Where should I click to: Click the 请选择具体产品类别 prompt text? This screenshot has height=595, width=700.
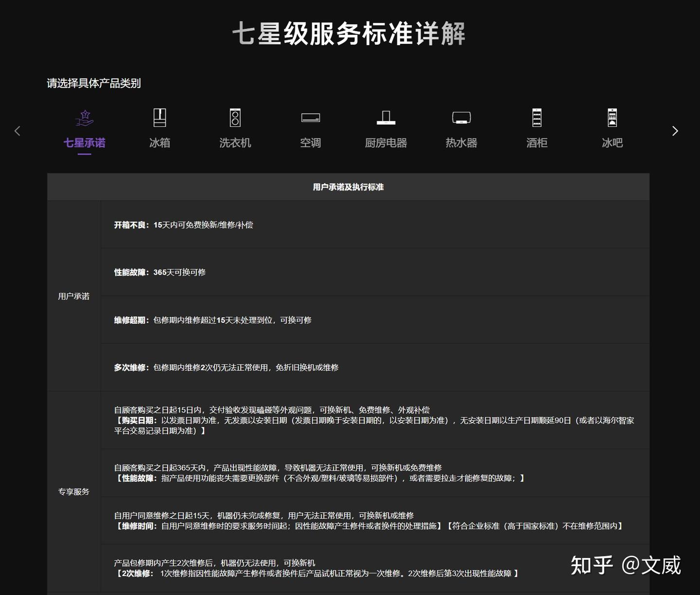94,83
